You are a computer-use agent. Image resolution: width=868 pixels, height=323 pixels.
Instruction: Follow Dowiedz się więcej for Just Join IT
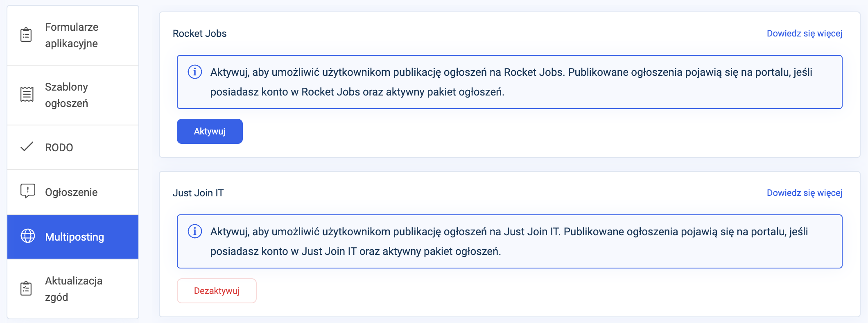click(x=804, y=193)
